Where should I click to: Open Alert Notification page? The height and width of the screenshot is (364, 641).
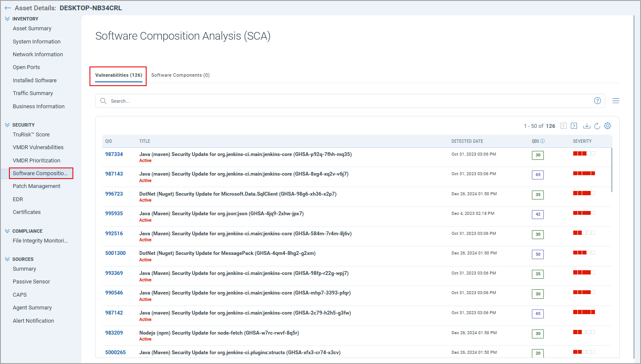point(33,321)
